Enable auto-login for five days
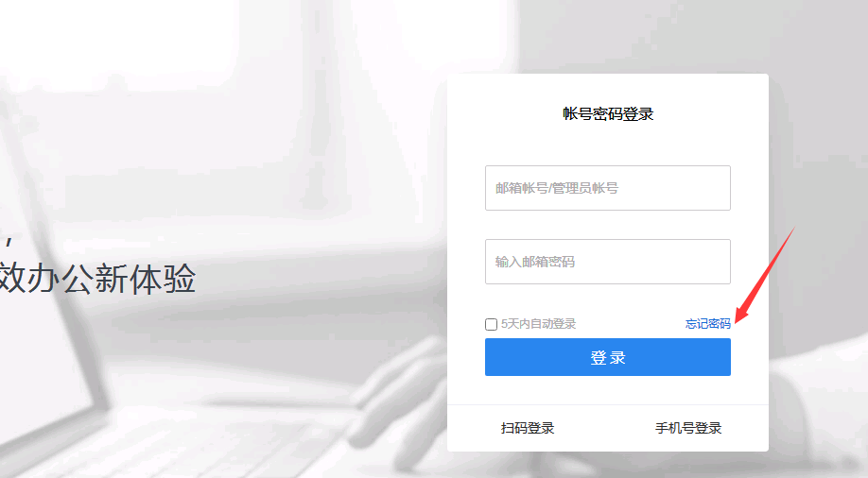The width and height of the screenshot is (868, 478). 491,324
